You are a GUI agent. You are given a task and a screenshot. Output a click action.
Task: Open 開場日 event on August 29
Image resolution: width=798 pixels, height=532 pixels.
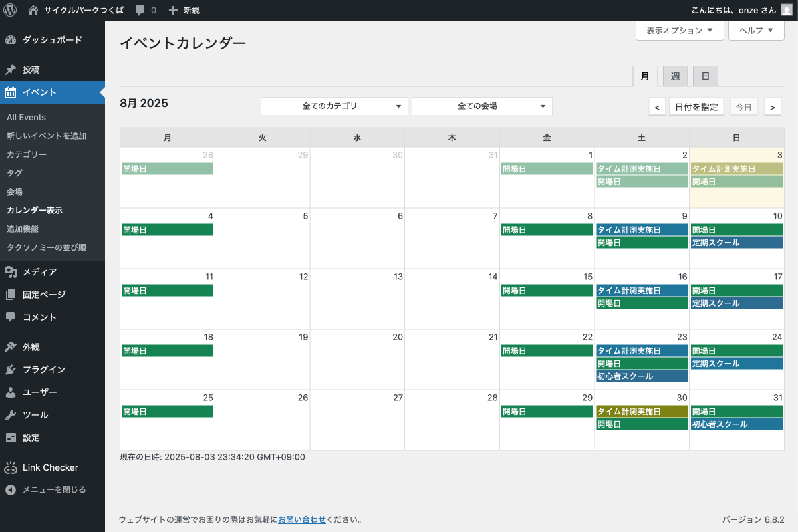pyautogui.click(x=547, y=411)
